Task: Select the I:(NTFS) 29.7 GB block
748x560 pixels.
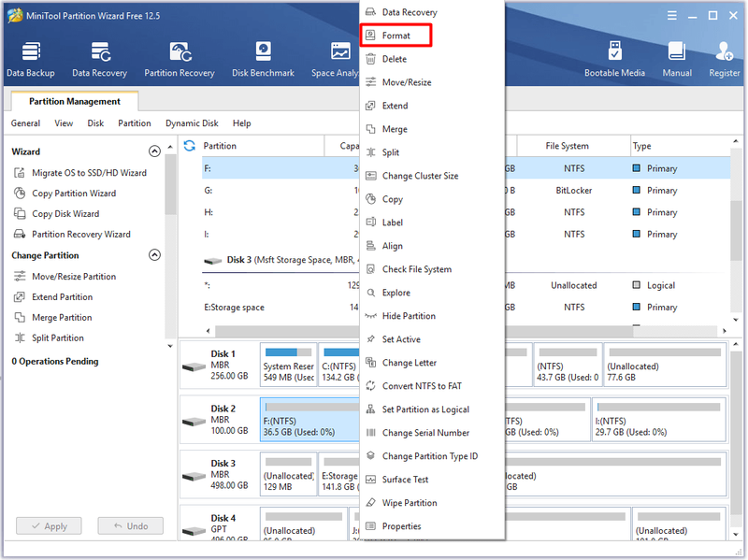Action: 659,419
